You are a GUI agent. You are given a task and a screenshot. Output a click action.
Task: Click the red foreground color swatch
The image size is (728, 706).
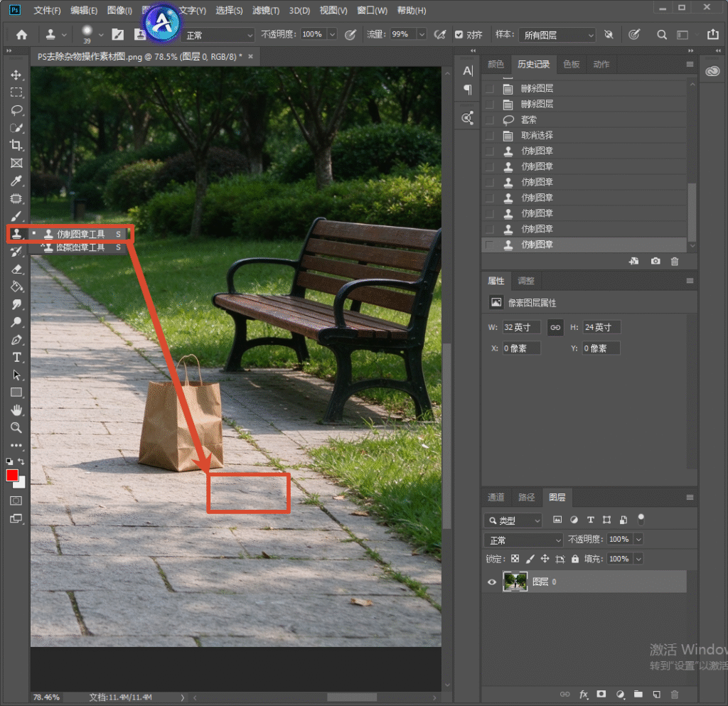point(12,476)
